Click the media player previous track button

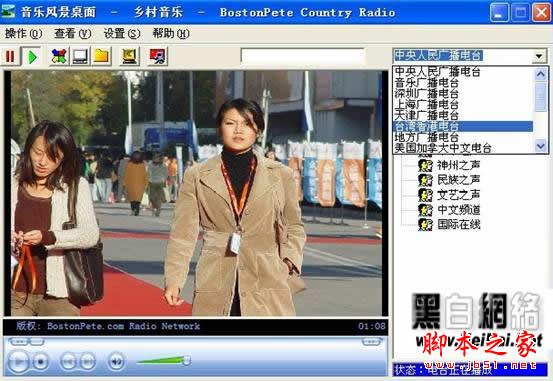(x=68, y=361)
